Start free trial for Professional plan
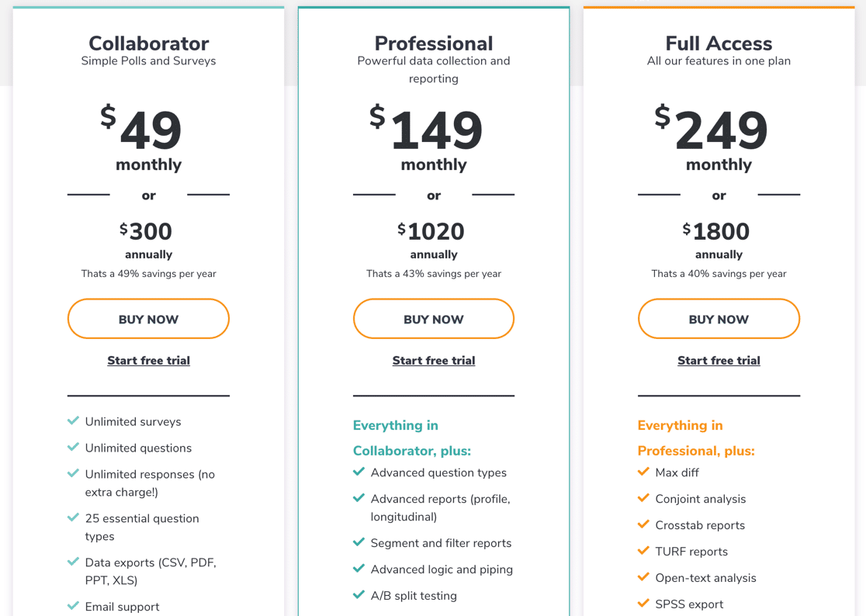 click(x=434, y=361)
